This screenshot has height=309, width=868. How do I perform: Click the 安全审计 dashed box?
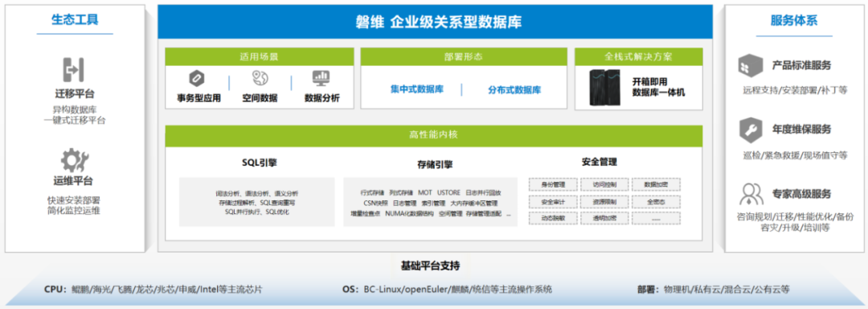click(x=552, y=201)
